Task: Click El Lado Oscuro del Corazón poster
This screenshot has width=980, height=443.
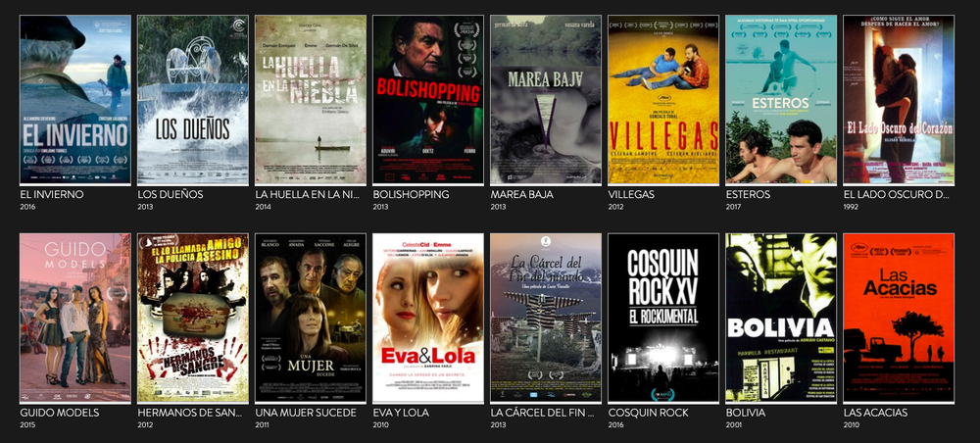Action: tap(899, 100)
